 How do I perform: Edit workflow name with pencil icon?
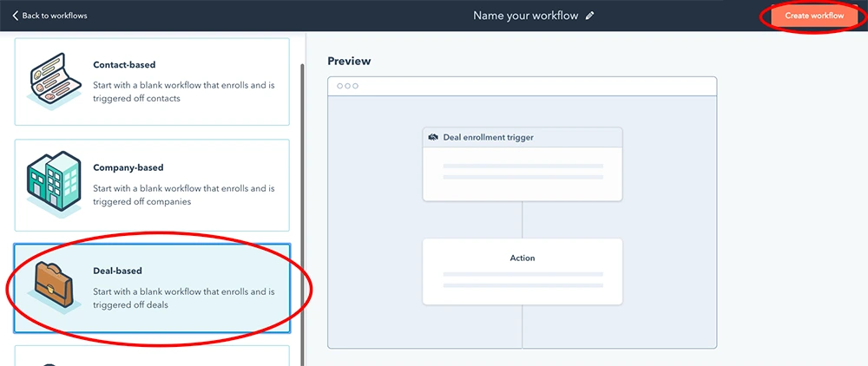pyautogui.click(x=589, y=16)
